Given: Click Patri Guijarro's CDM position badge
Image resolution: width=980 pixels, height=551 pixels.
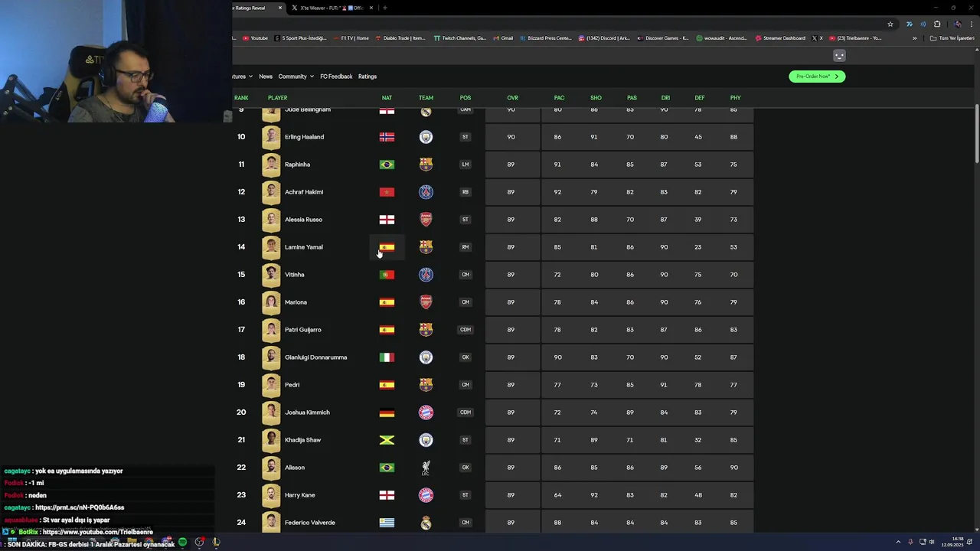Looking at the screenshot, I should [465, 330].
